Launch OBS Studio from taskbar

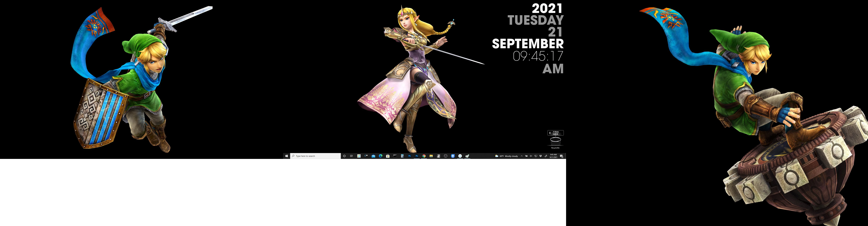pyautogui.click(x=446, y=156)
